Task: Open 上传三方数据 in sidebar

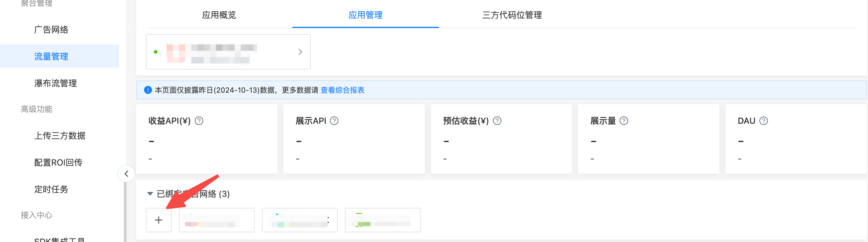Action: click(x=60, y=136)
